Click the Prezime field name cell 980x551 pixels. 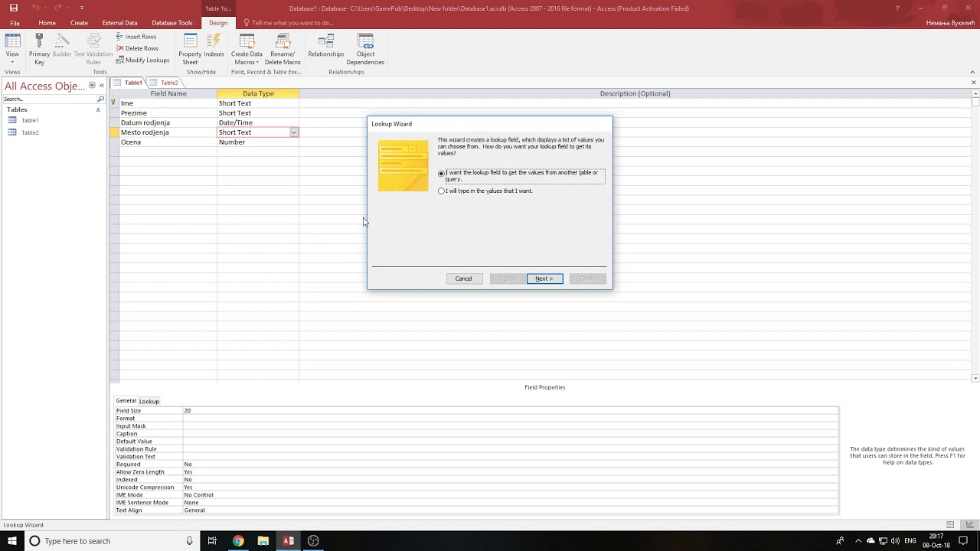[x=168, y=113]
